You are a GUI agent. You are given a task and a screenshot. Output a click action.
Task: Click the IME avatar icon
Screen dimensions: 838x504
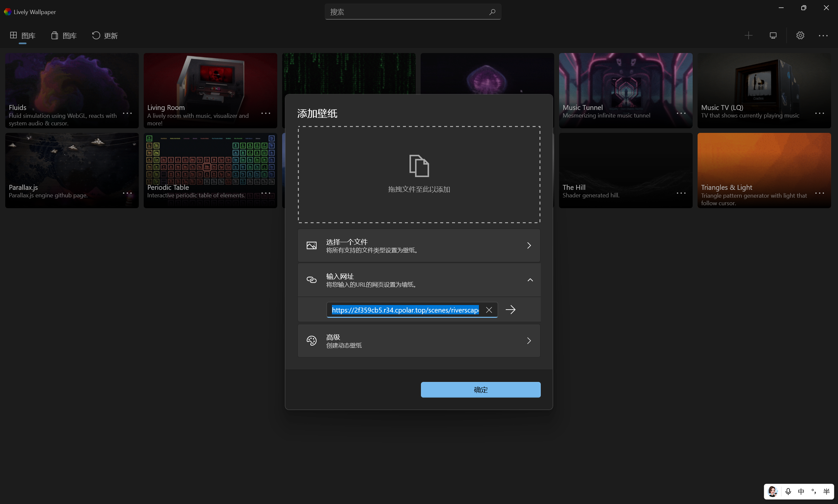click(773, 492)
